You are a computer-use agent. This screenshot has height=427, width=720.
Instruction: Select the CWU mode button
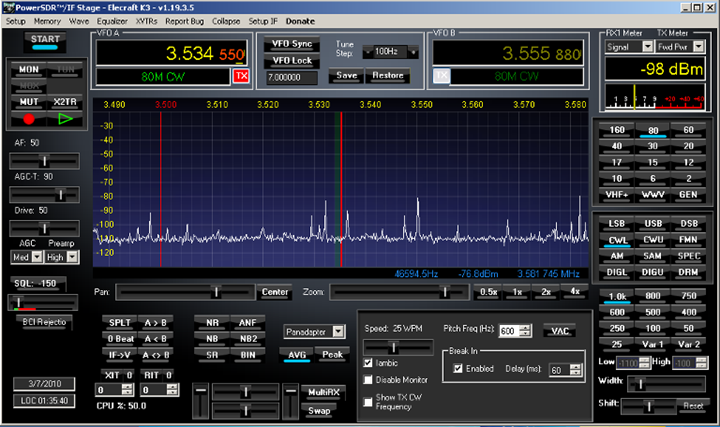pos(652,240)
